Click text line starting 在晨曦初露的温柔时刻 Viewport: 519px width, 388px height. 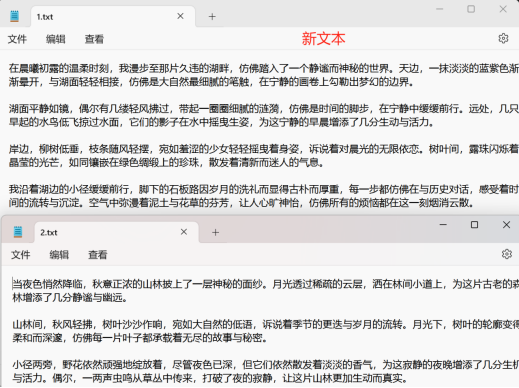[264, 68]
